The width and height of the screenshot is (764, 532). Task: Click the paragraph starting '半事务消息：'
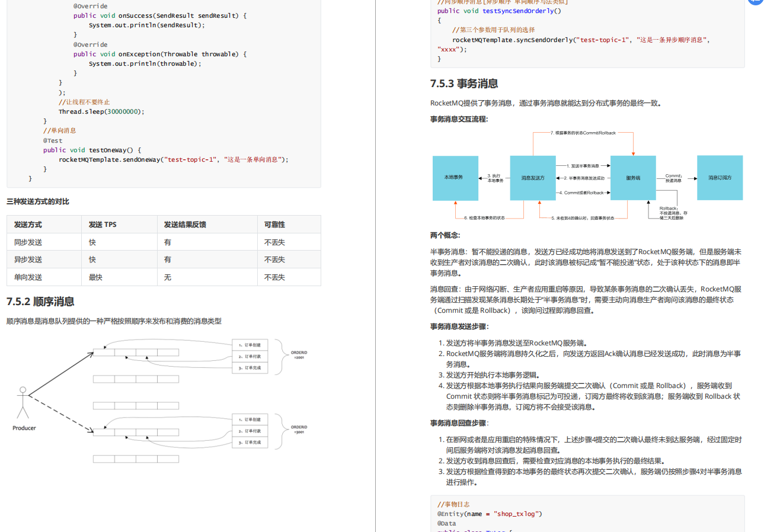tap(586, 262)
